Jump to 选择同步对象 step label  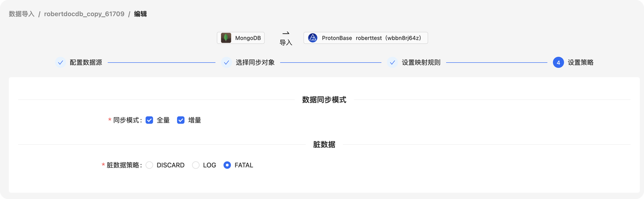point(255,63)
